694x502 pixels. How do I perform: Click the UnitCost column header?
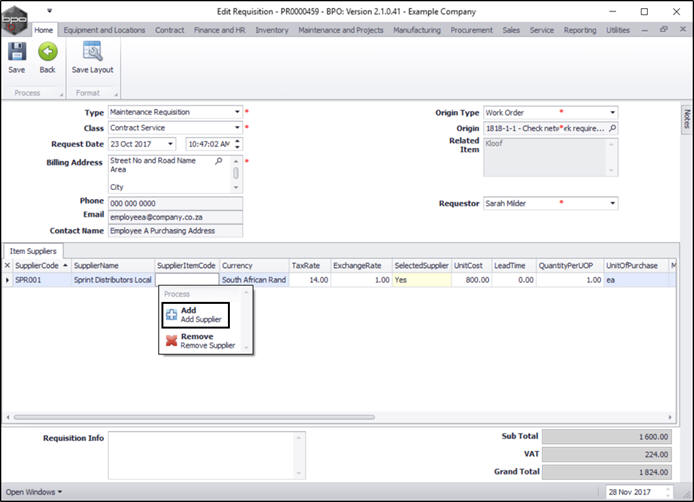(471, 266)
